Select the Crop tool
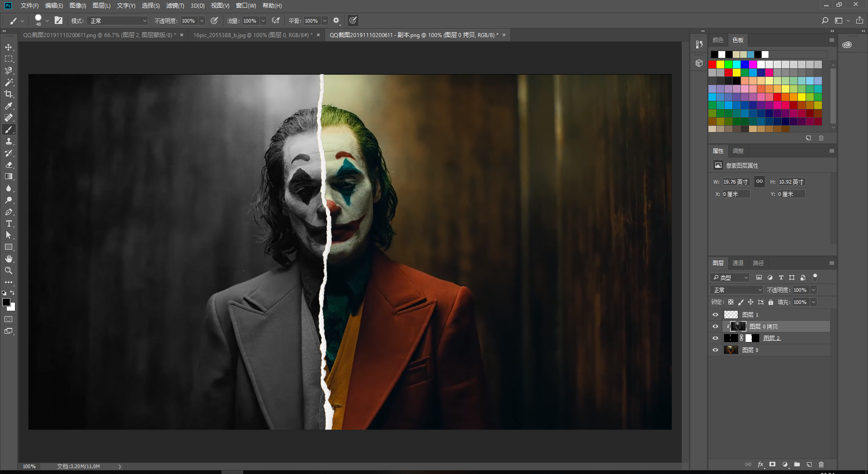This screenshot has width=868, height=474. click(9, 94)
